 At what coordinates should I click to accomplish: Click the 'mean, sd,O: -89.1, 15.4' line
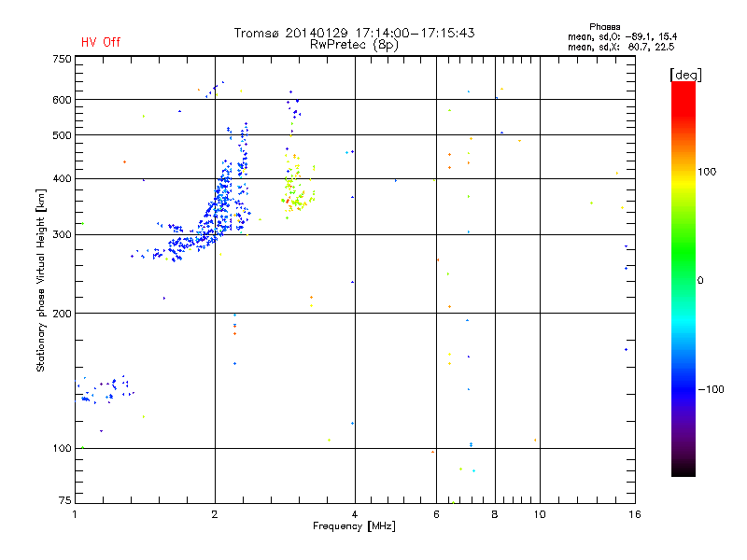[622, 36]
